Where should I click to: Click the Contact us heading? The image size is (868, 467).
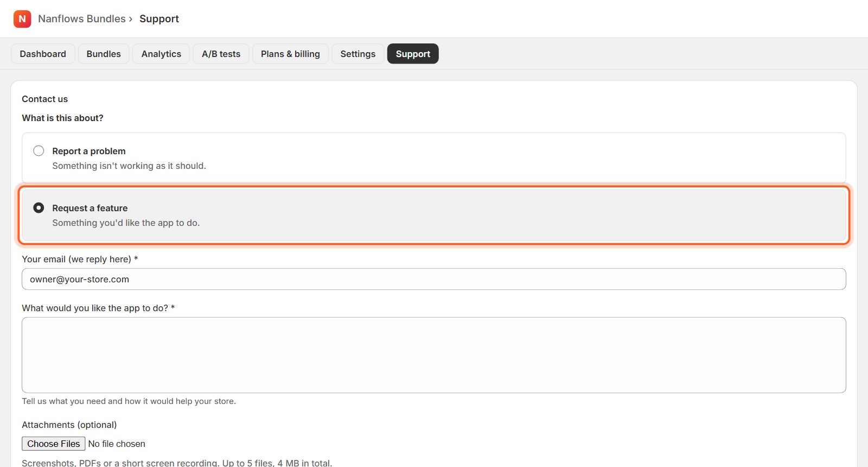[x=45, y=99]
